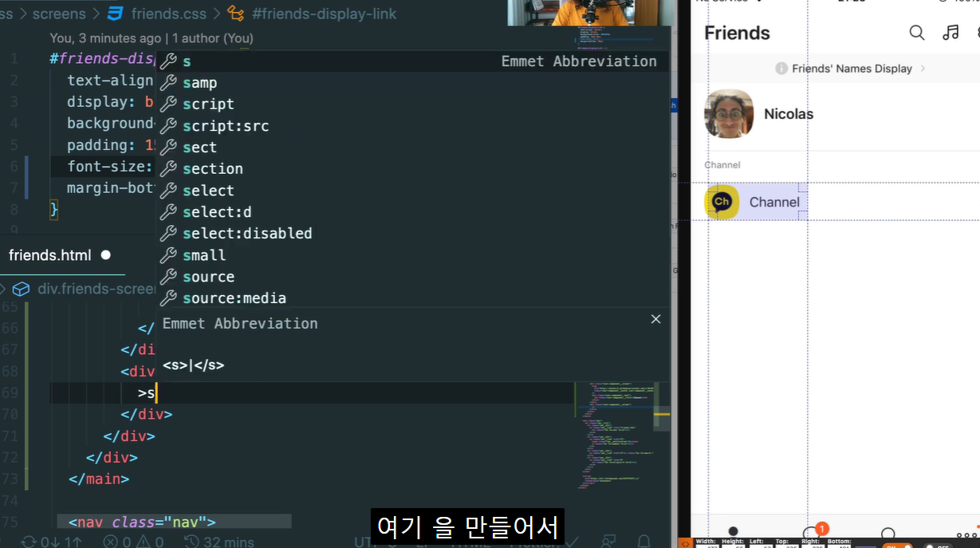This screenshot has width=980, height=548.
Task: Click the unsaved dot on friends.html tab
Action: [105, 255]
